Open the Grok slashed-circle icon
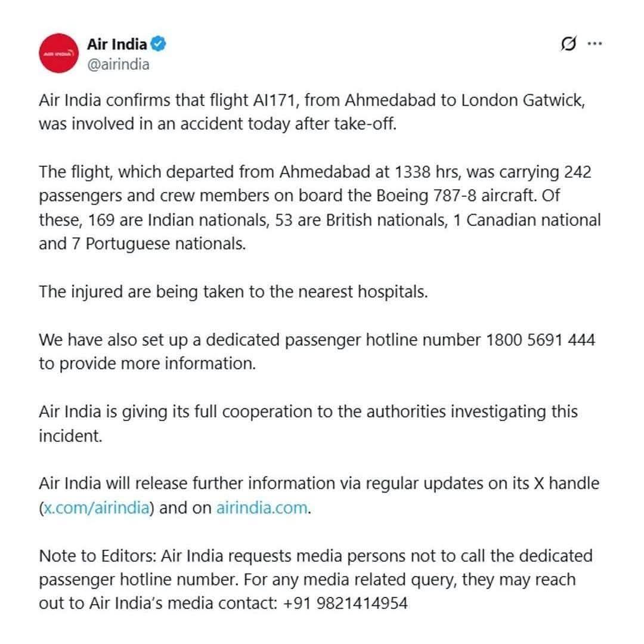The width and height of the screenshot is (644, 644). tap(569, 44)
